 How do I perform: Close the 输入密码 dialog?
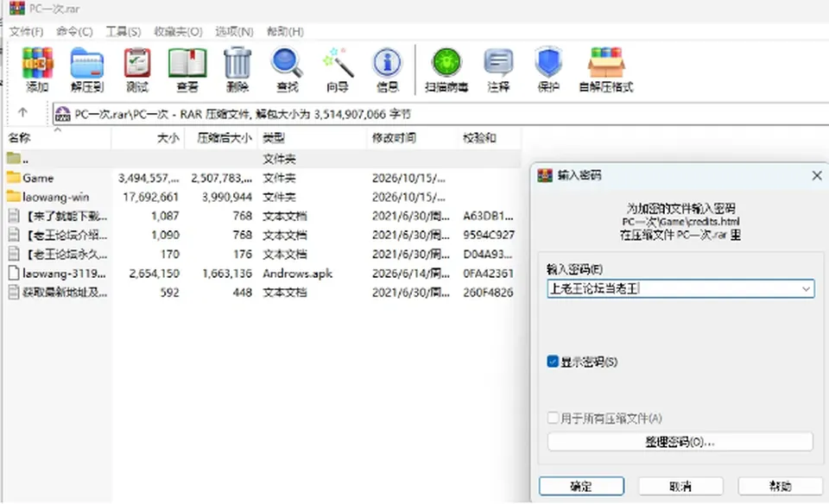point(817,175)
